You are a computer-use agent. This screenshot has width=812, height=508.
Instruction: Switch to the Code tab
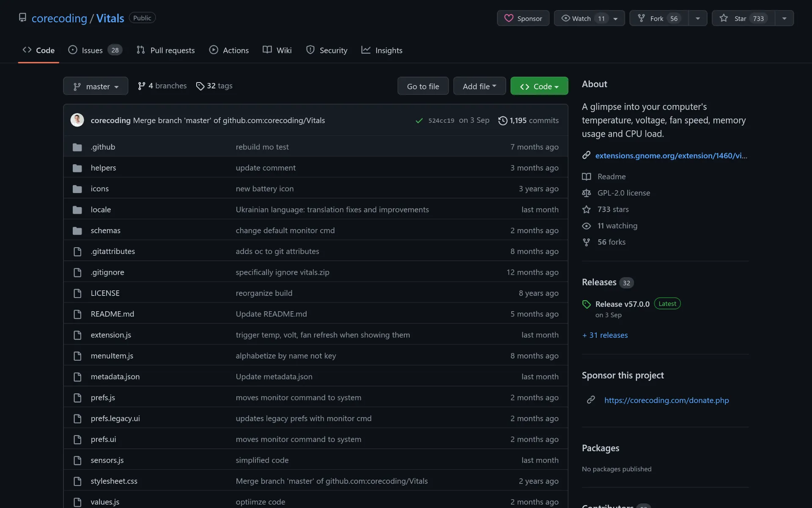coord(38,50)
